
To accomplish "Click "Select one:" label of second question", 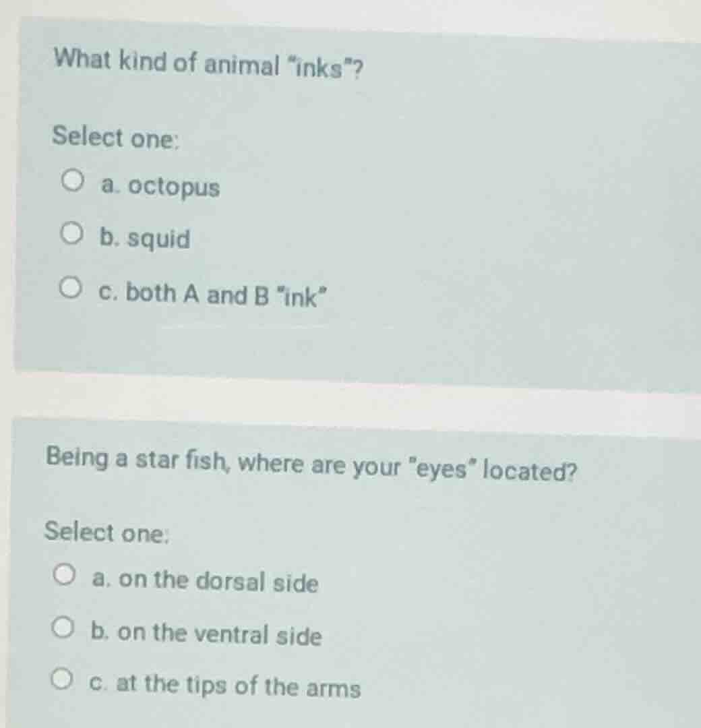I will tap(106, 533).
